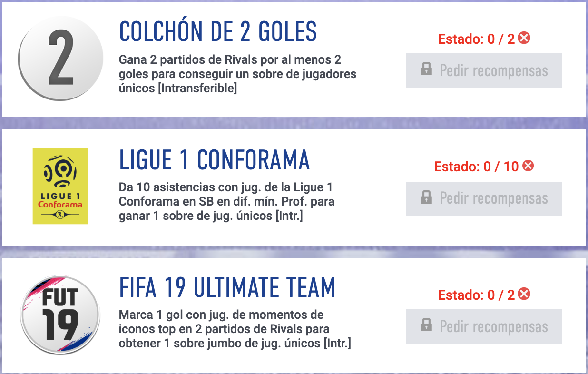Screen dimensions: 588x374
Task: Click the circular "2" badge icon
Action: [x=61, y=57]
